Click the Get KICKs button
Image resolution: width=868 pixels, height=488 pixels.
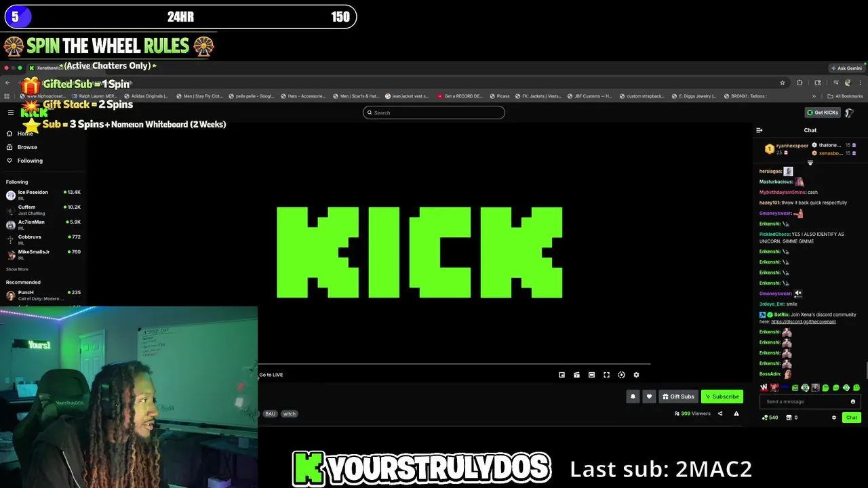pyautogui.click(x=823, y=113)
